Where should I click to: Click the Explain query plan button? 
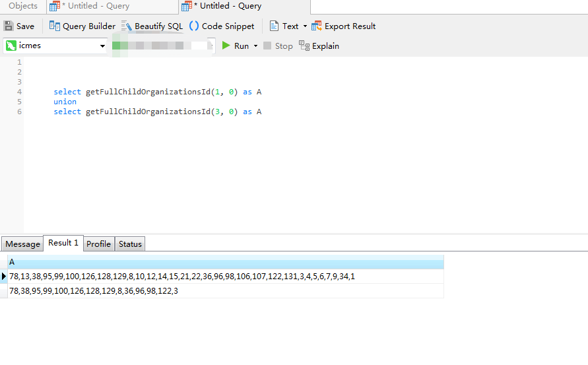319,46
